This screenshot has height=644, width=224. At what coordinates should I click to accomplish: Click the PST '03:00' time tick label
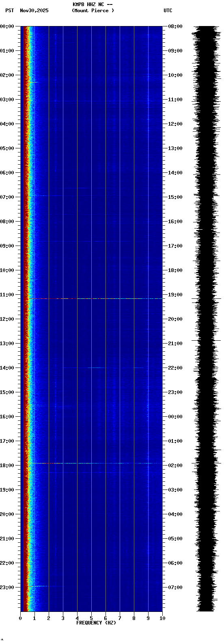[x=7, y=100]
